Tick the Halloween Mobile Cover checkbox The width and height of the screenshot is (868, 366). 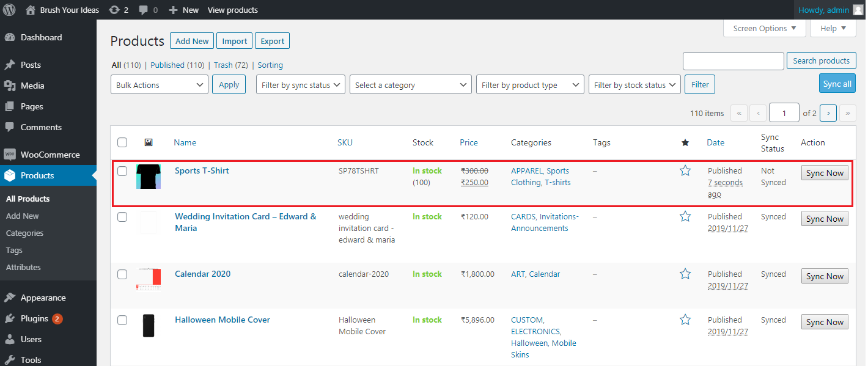point(122,320)
